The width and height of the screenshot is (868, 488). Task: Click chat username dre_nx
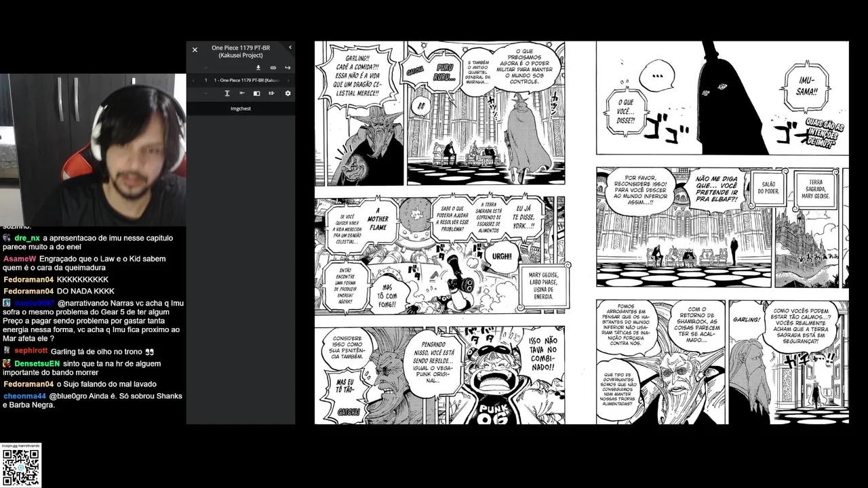point(27,239)
